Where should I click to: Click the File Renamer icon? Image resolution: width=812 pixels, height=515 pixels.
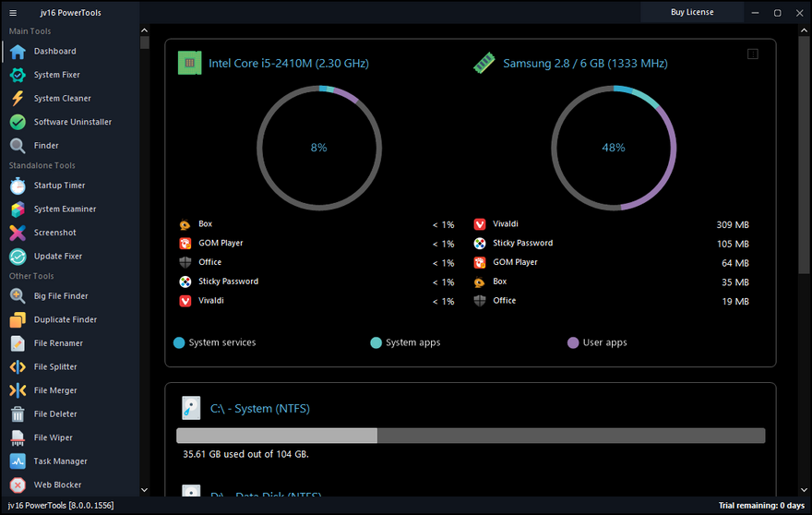18,343
